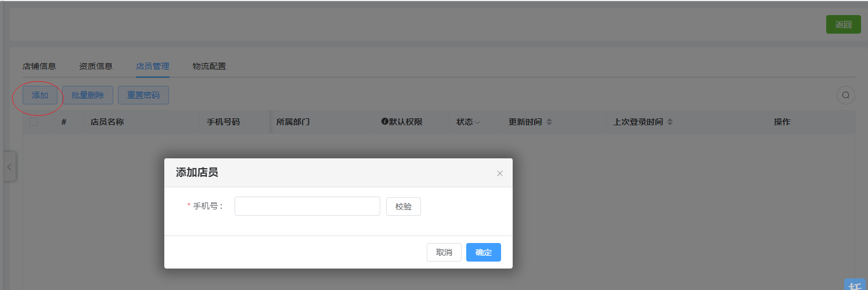Image resolution: width=868 pixels, height=290 pixels.
Task: Click the 店员名称 column header
Action: 107,122
